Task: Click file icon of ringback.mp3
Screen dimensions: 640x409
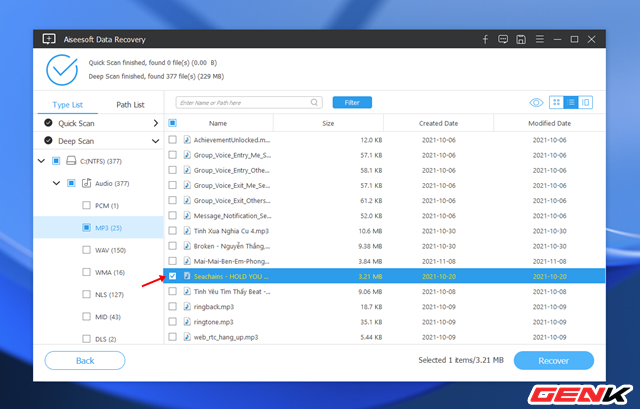Action: coord(187,307)
